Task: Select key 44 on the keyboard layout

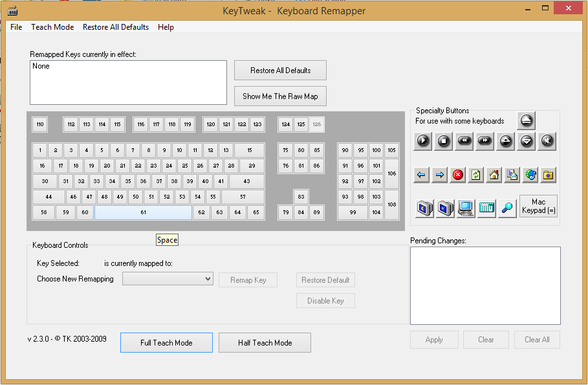Action: pyautogui.click(x=49, y=197)
